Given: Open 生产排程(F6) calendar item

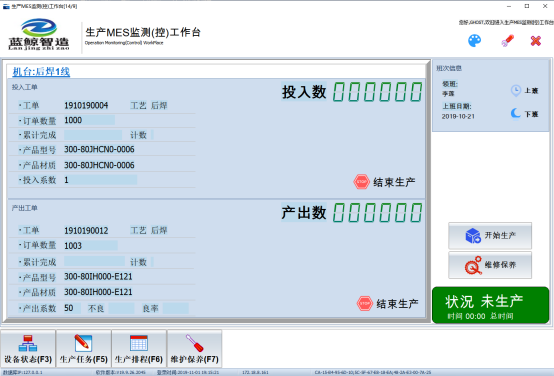Looking at the screenshot, I should pyautogui.click(x=139, y=348).
